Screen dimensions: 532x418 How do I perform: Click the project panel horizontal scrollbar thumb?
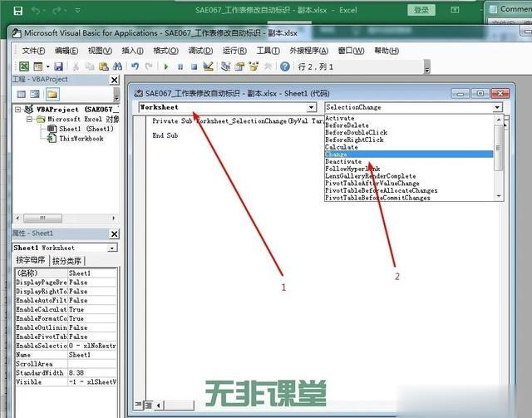tap(42, 219)
